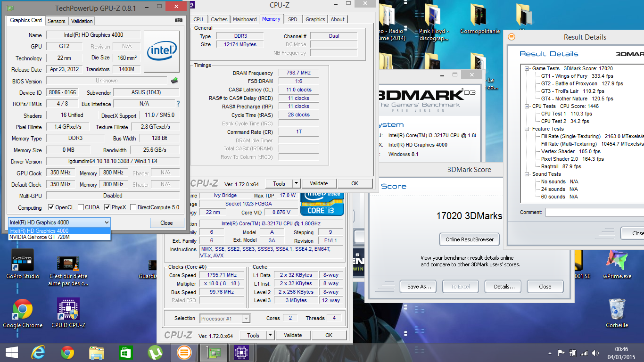Select GT1 - Wings of Fury result row
The image size is (644, 362).
[577, 76]
